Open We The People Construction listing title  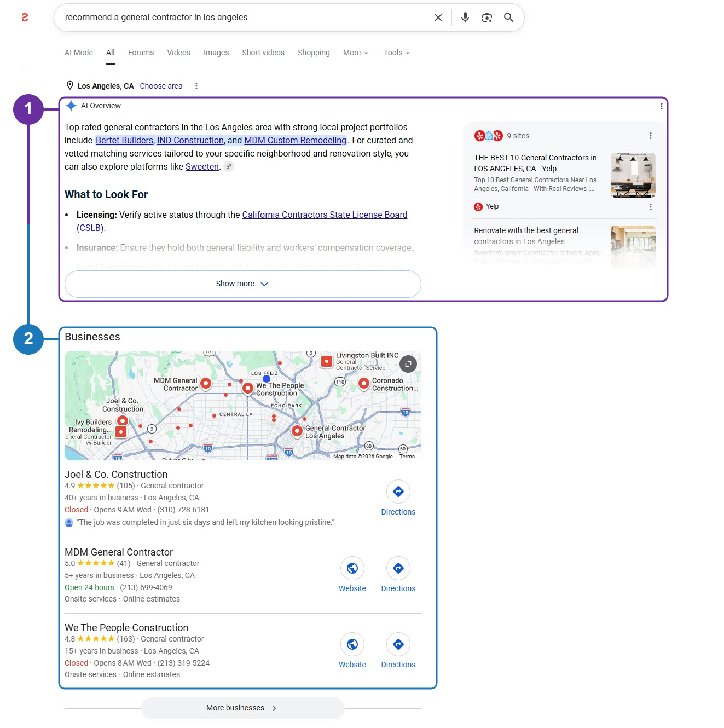pos(126,628)
